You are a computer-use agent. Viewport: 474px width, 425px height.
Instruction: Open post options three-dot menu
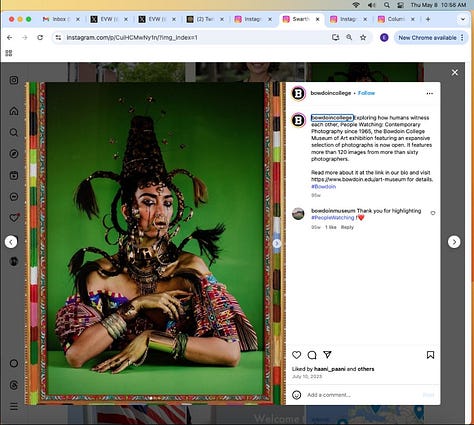coord(430,93)
